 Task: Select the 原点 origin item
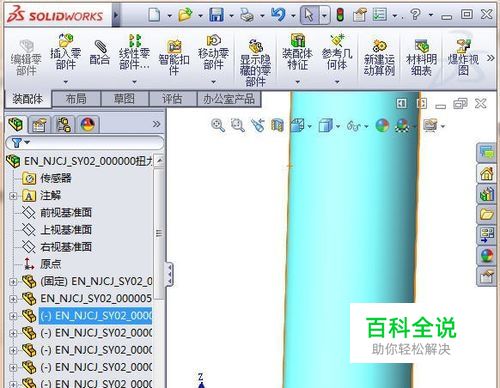pyautogui.click(x=50, y=264)
